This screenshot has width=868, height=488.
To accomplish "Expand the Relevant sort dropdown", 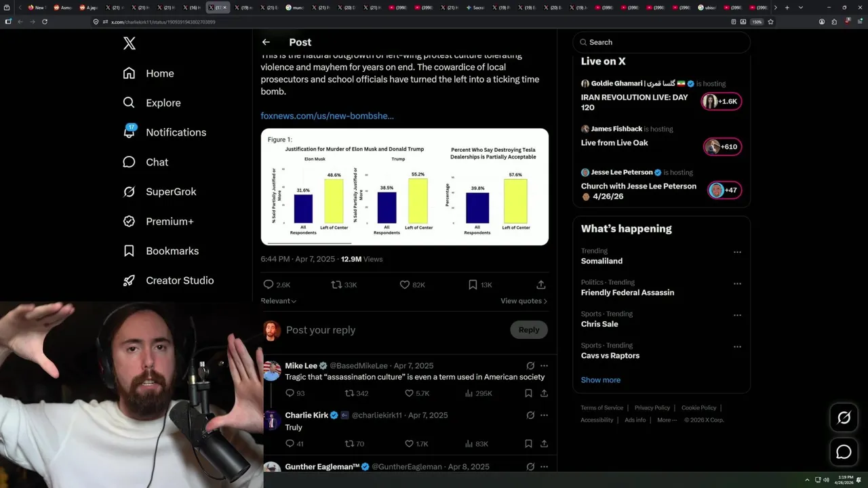I will 278,301.
